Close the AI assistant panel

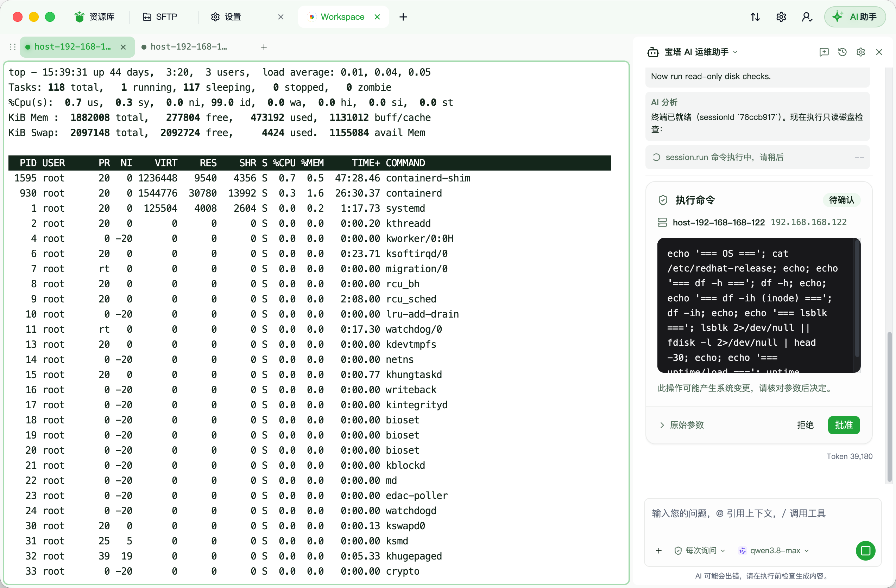click(x=879, y=52)
